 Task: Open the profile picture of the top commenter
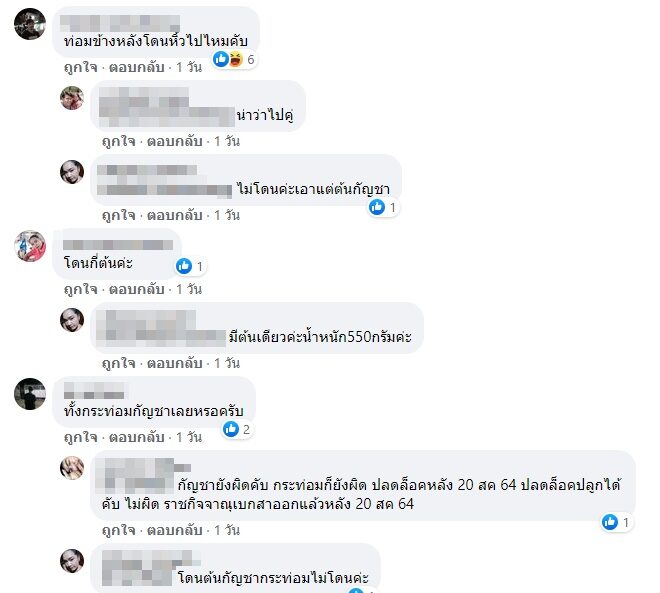(x=30, y=24)
